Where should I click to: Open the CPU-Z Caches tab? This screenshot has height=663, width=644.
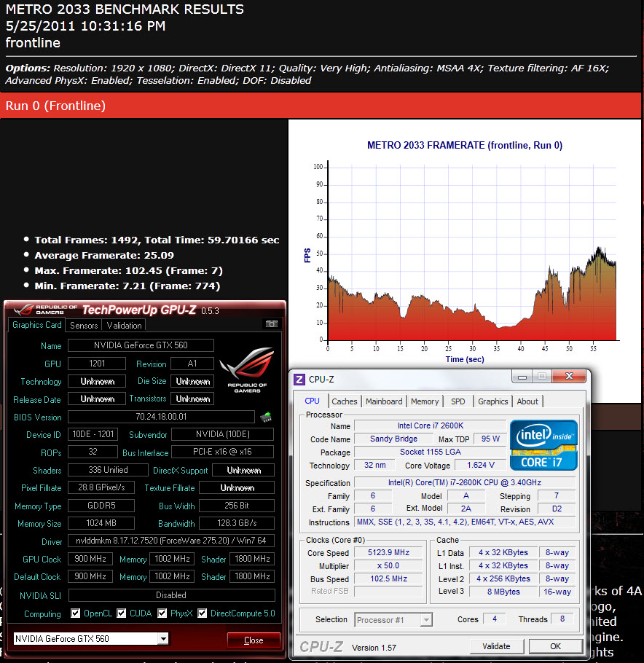pyautogui.click(x=344, y=401)
